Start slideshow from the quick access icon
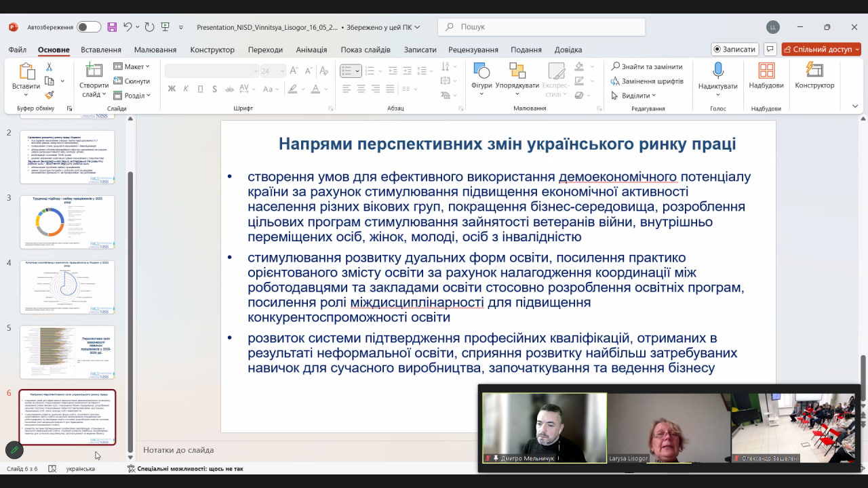868x488 pixels. (x=165, y=27)
